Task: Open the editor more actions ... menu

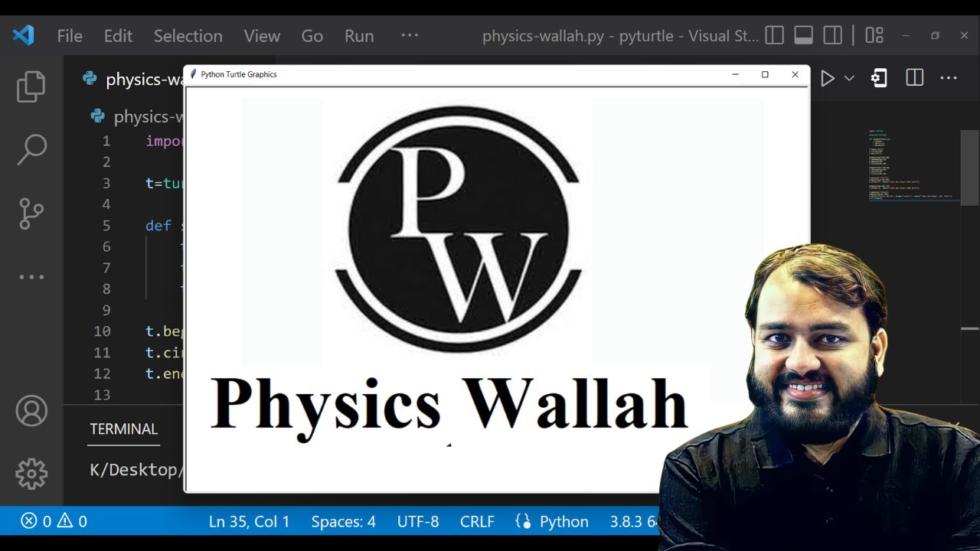Action: pyautogui.click(x=949, y=77)
